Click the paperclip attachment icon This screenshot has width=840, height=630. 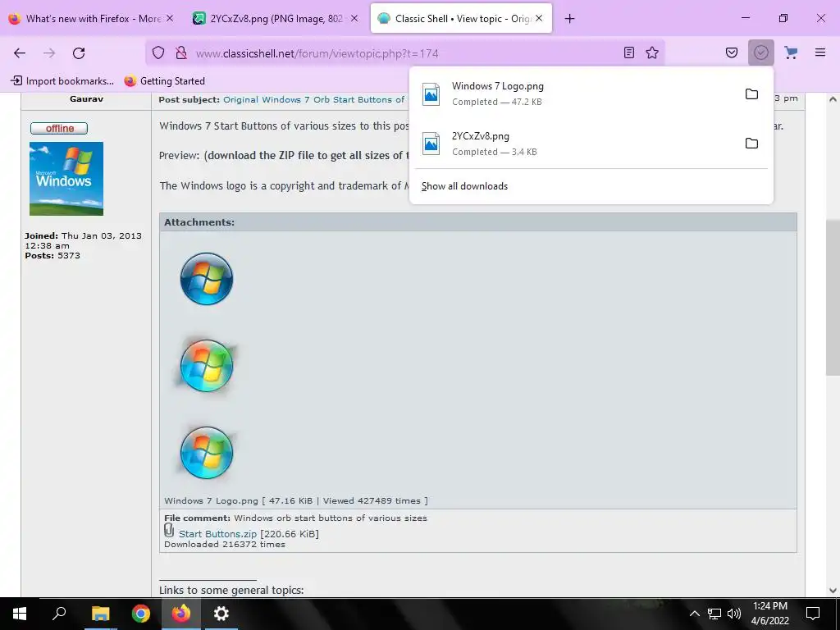(169, 531)
